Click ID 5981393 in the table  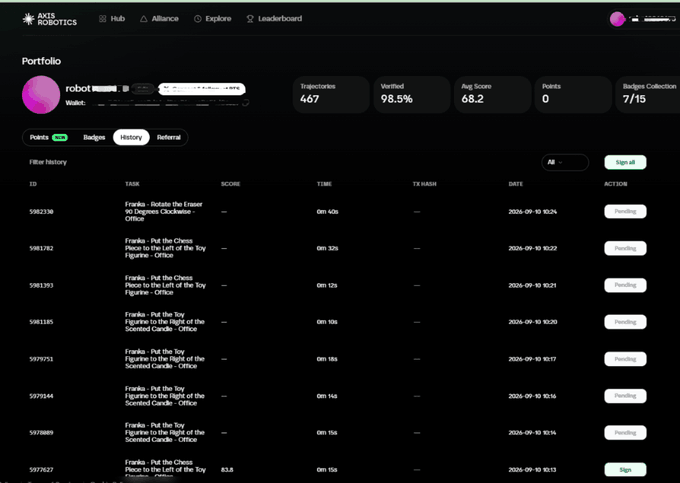(41, 285)
